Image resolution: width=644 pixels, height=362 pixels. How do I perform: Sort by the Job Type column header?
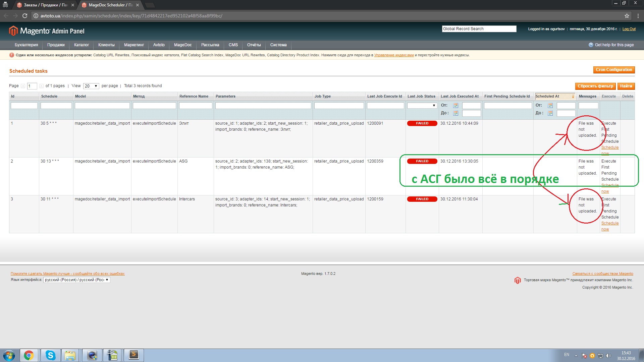tap(322, 97)
